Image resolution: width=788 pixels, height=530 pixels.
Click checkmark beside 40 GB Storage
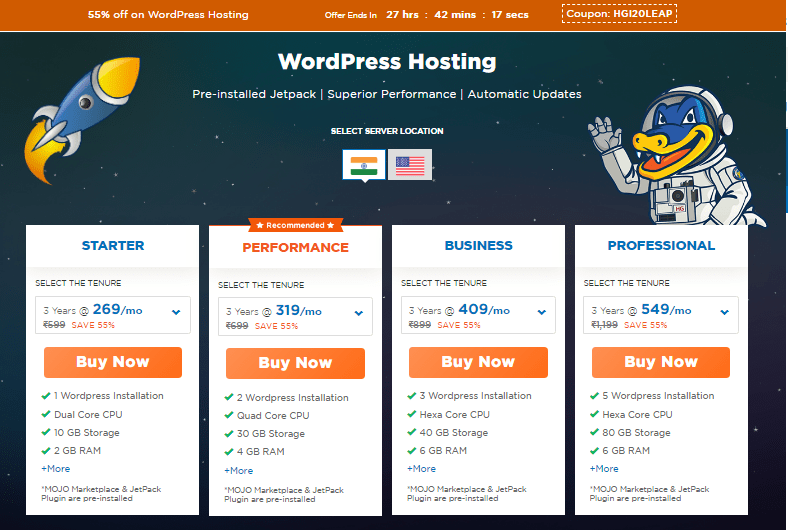tap(412, 432)
